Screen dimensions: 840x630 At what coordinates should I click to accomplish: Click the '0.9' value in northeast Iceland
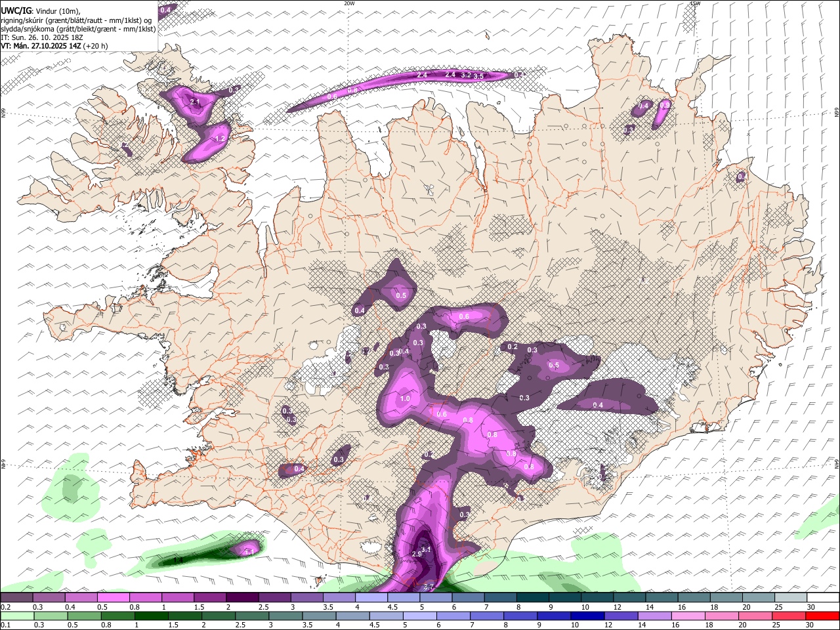665,105
